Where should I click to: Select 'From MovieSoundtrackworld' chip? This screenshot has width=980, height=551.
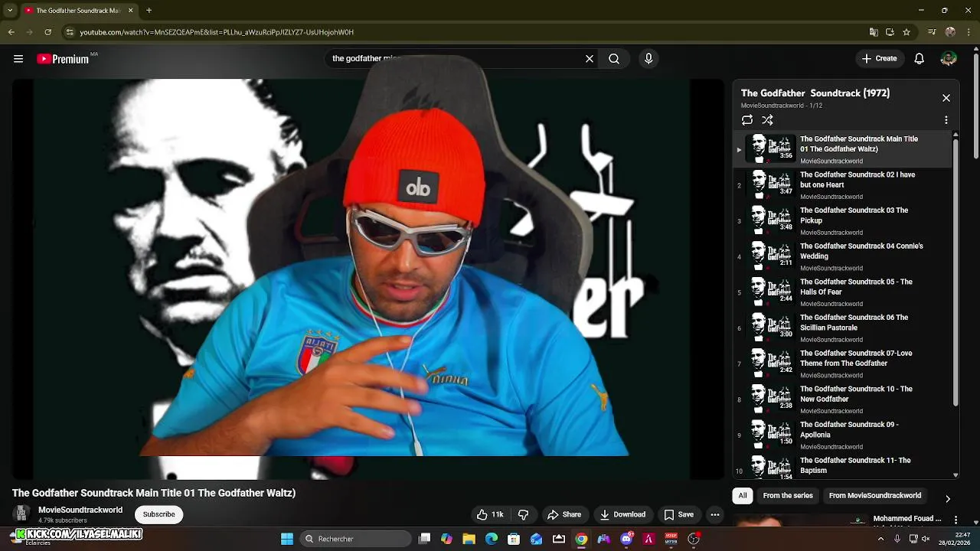(875, 496)
